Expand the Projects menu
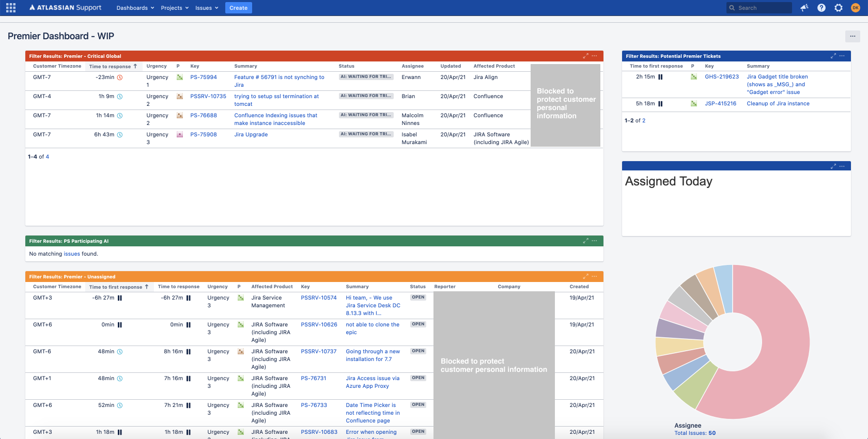The image size is (868, 439). coord(175,8)
